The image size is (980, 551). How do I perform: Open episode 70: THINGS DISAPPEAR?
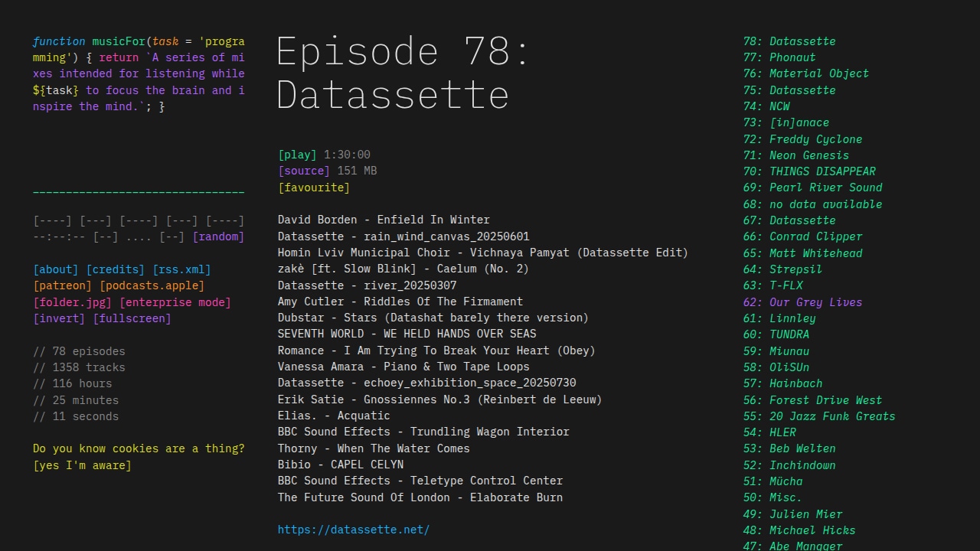(809, 171)
